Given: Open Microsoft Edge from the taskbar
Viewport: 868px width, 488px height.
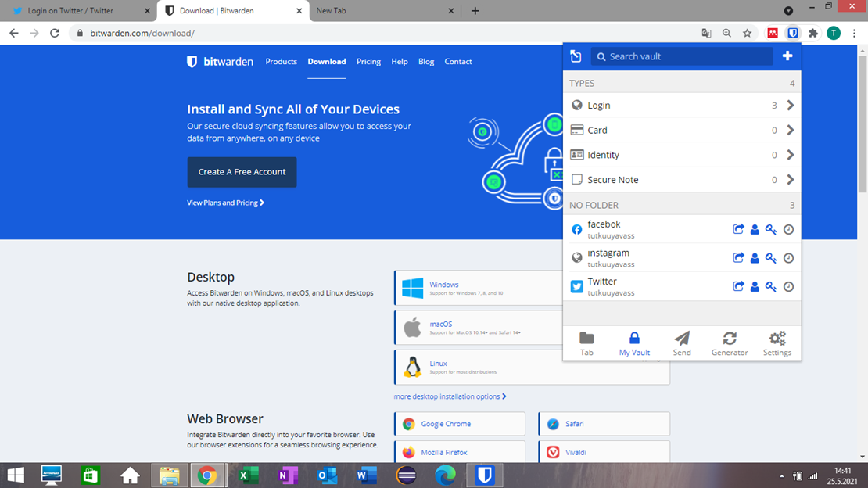Looking at the screenshot, I should point(445,475).
